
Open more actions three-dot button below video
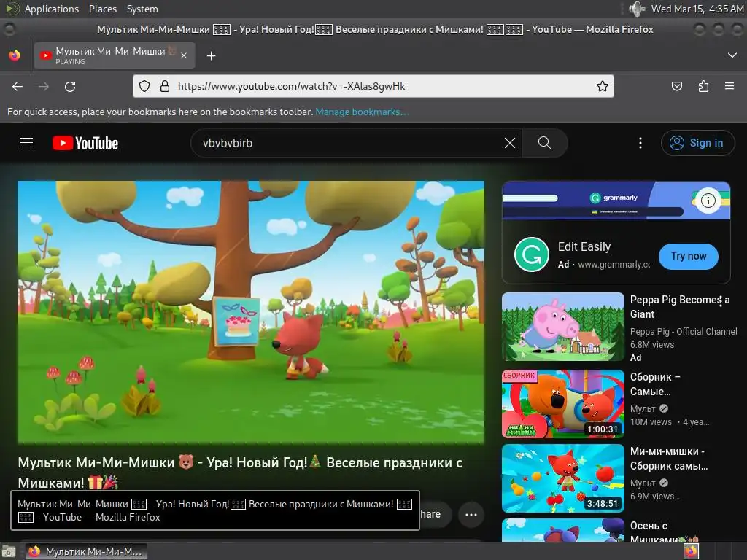(471, 514)
